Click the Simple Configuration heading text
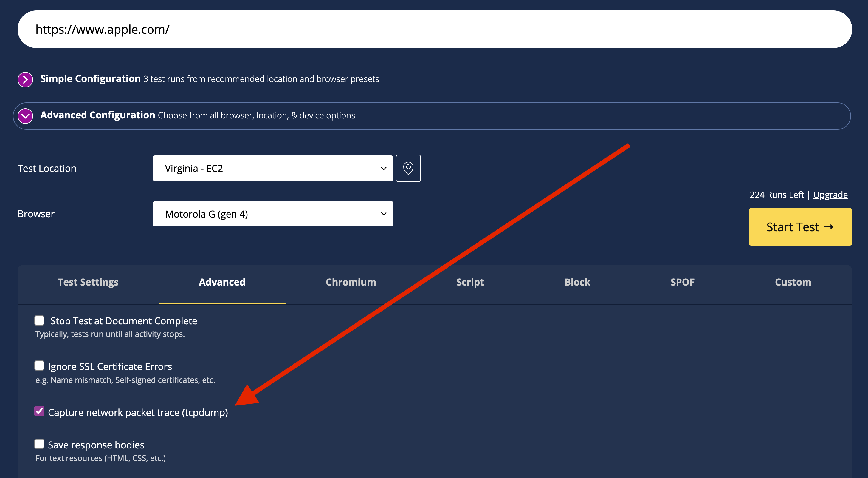This screenshot has width=868, height=478. 90,78
